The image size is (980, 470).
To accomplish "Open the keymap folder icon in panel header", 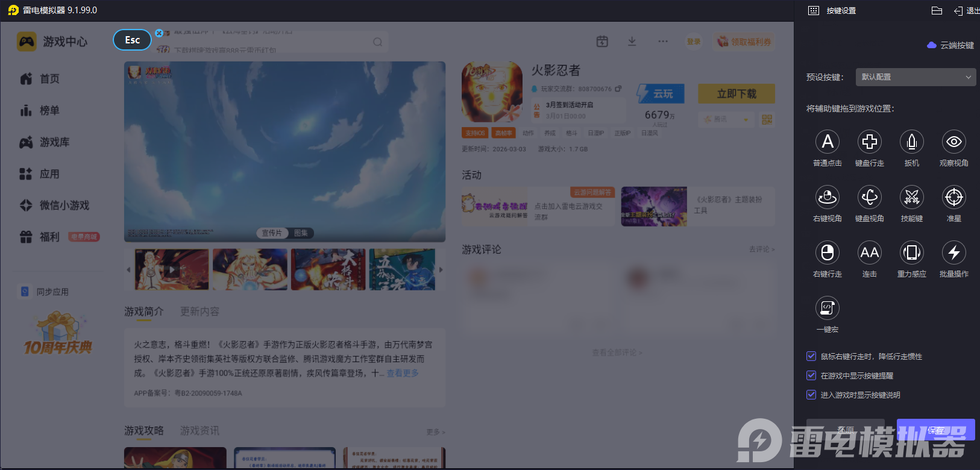I will pos(937,10).
